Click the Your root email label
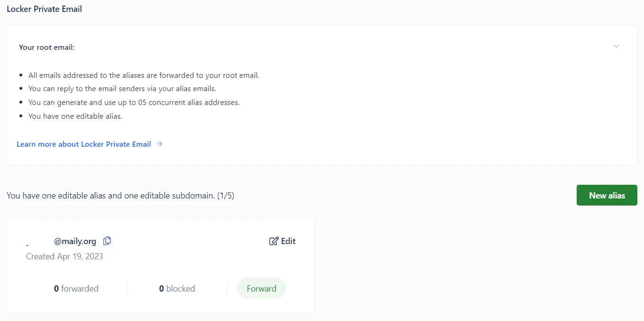The image size is (644, 321). 46,47
